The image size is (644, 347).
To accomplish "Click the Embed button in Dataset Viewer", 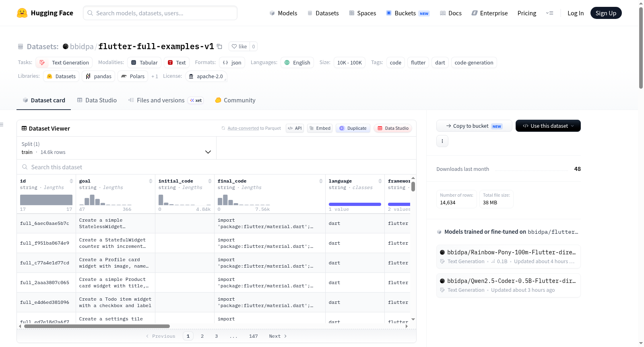I will [320, 128].
